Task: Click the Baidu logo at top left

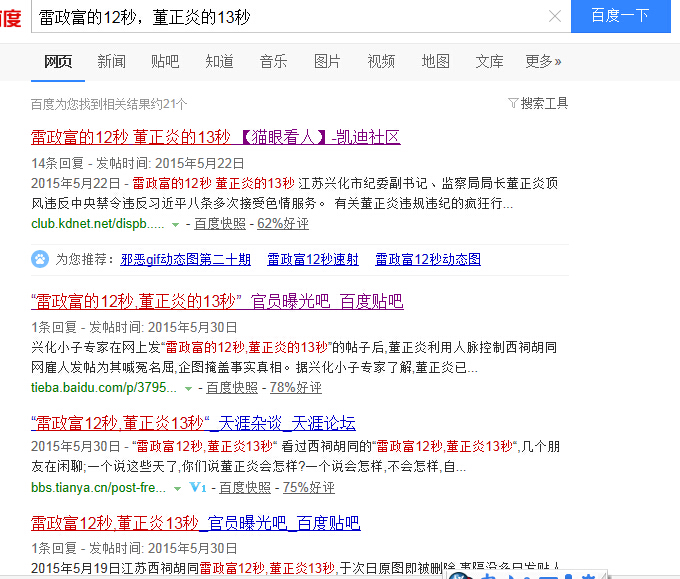Action: (10, 16)
